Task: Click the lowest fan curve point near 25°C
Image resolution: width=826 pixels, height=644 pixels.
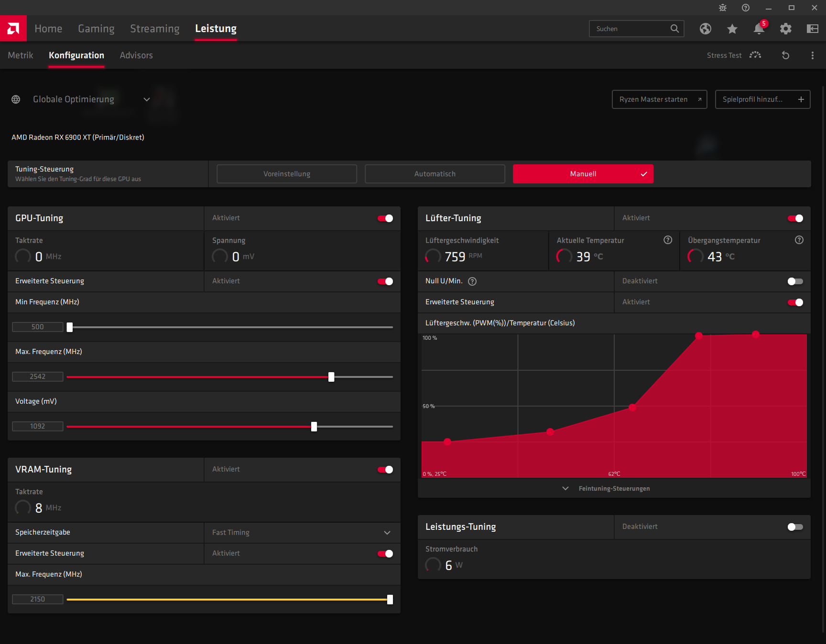Action: click(x=447, y=442)
